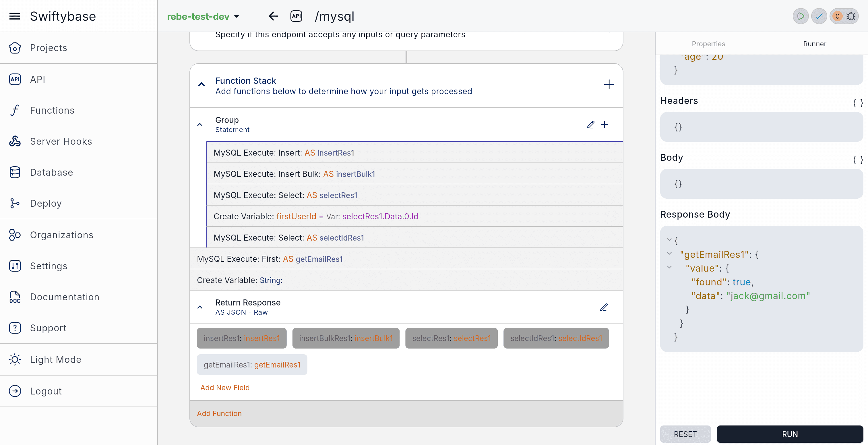Image resolution: width=868 pixels, height=445 pixels.
Task: Open the rebe-test-dev environment dropdown
Action: pos(203,16)
